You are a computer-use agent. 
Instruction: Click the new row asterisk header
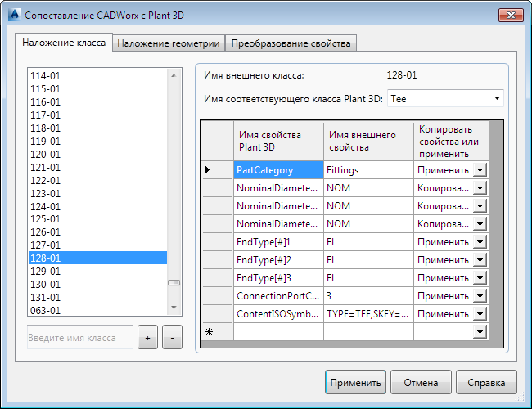(217, 331)
